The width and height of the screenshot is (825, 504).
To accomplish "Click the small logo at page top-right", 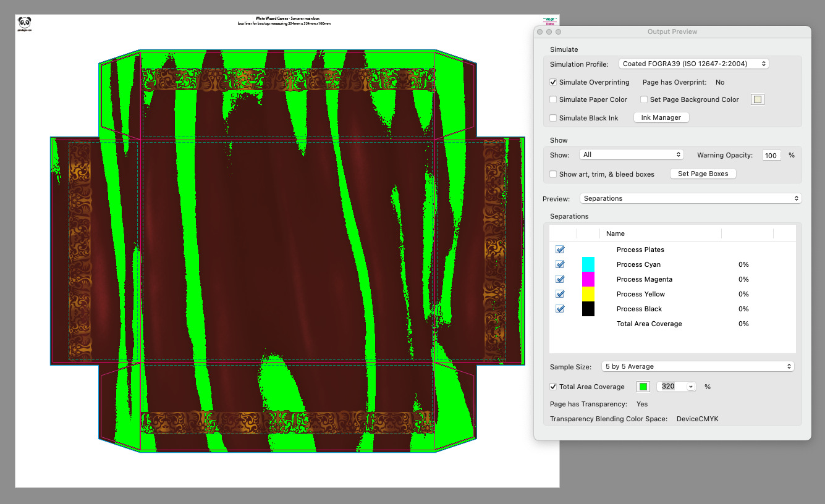I will tap(549, 21).
